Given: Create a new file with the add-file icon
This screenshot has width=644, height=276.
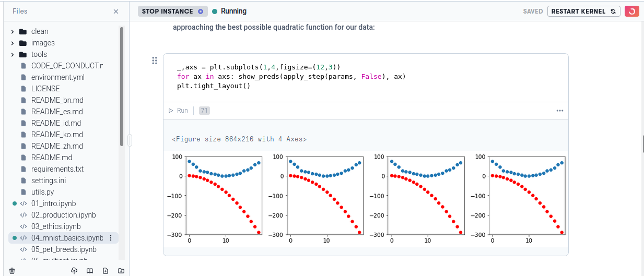Looking at the screenshot, I should 106,271.
